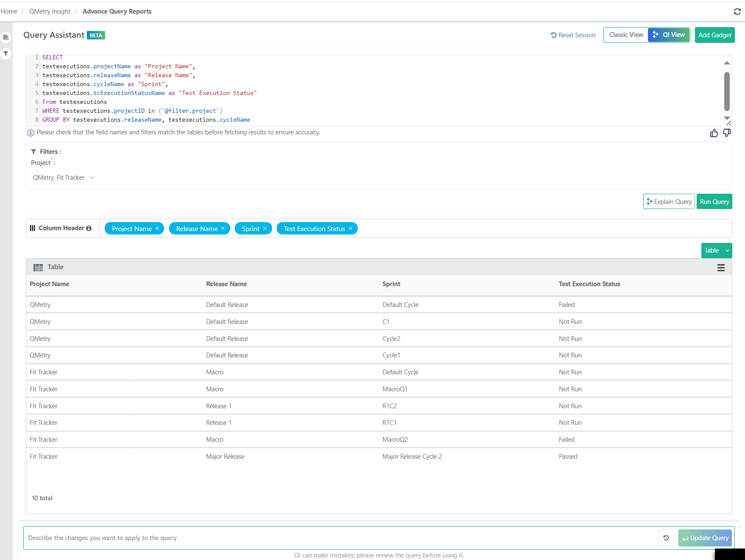
Task: Run the SQL query
Action: pos(714,201)
